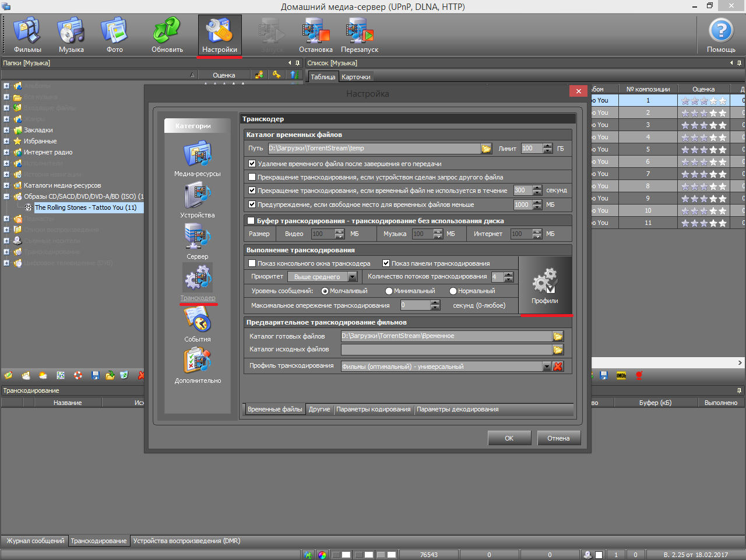Click folder browse icon for Путь field

486,149
